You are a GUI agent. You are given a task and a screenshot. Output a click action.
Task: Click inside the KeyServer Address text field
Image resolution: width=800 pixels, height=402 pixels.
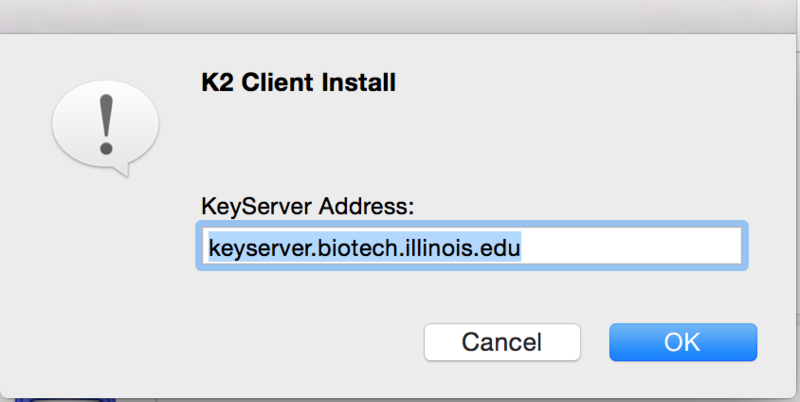(468, 246)
